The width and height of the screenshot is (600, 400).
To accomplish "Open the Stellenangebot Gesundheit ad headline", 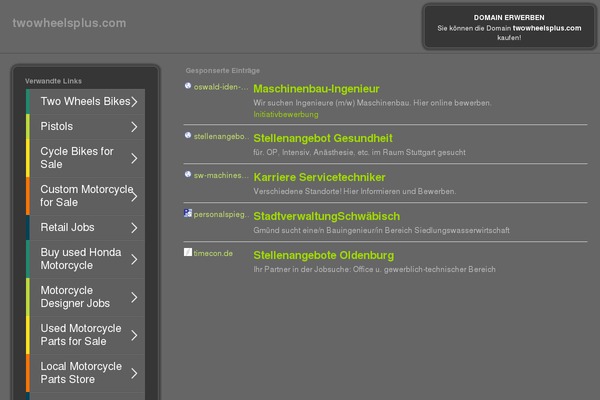I will (323, 138).
